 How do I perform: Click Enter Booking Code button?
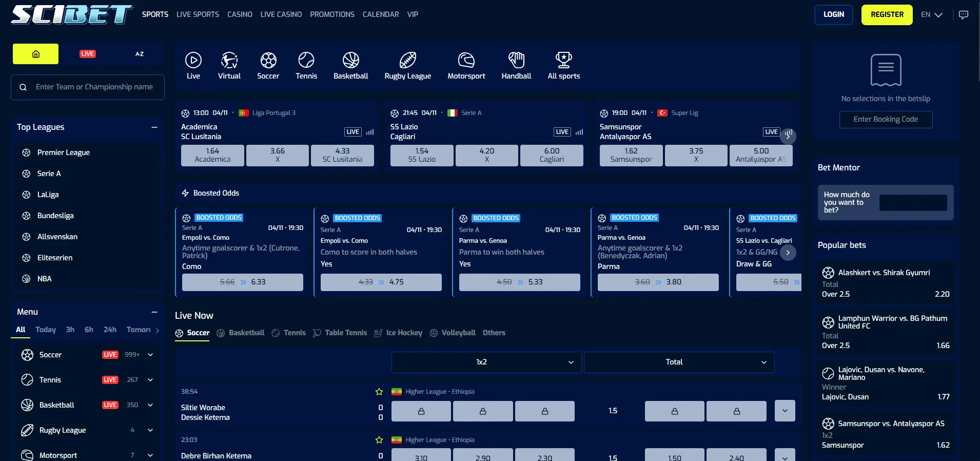pos(886,120)
